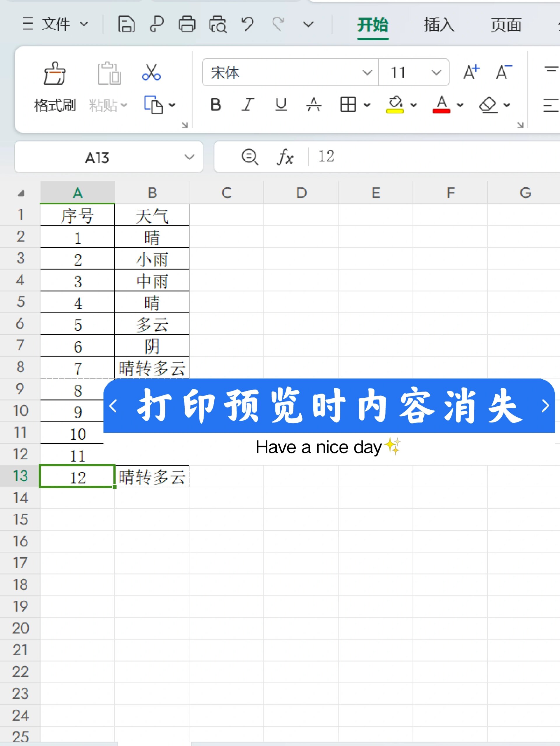
Task: Expand the eraser clear dropdown arrow
Action: [506, 105]
